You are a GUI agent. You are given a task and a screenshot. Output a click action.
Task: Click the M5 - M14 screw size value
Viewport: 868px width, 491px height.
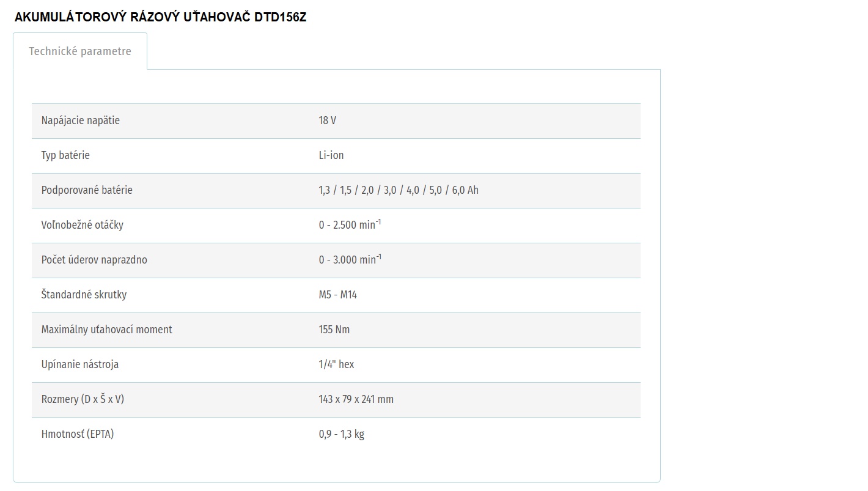(x=337, y=295)
